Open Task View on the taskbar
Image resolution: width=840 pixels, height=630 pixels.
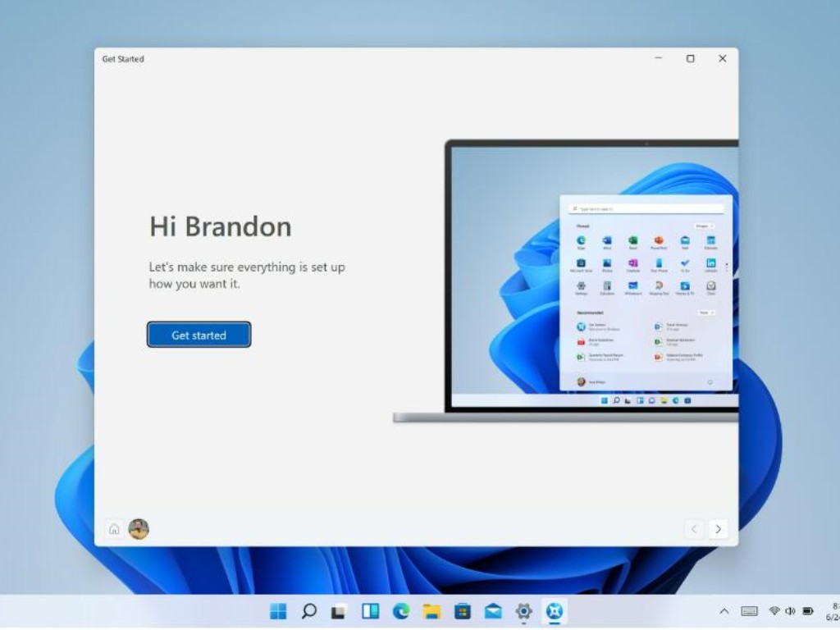pos(338,611)
